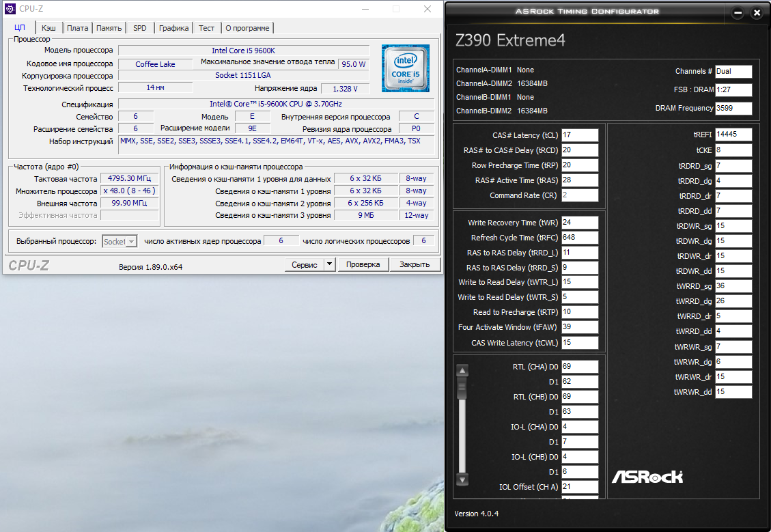Click the tRCD value field
The image size is (771, 532).
tap(580, 150)
